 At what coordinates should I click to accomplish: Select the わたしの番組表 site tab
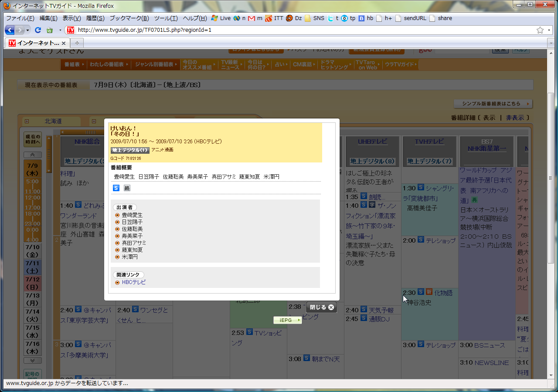(x=109, y=64)
